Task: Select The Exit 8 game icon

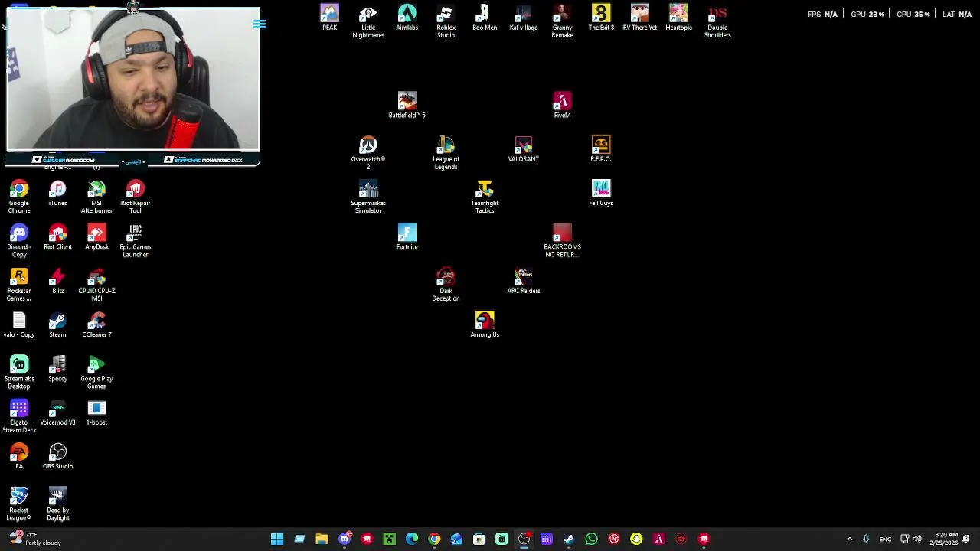Action: point(601,18)
